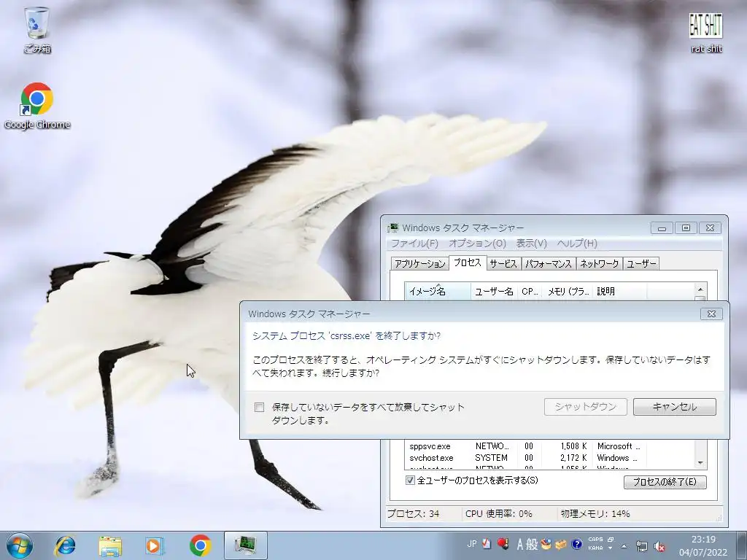
Task: Click the Task Manager title bar icon
Action: click(392, 228)
